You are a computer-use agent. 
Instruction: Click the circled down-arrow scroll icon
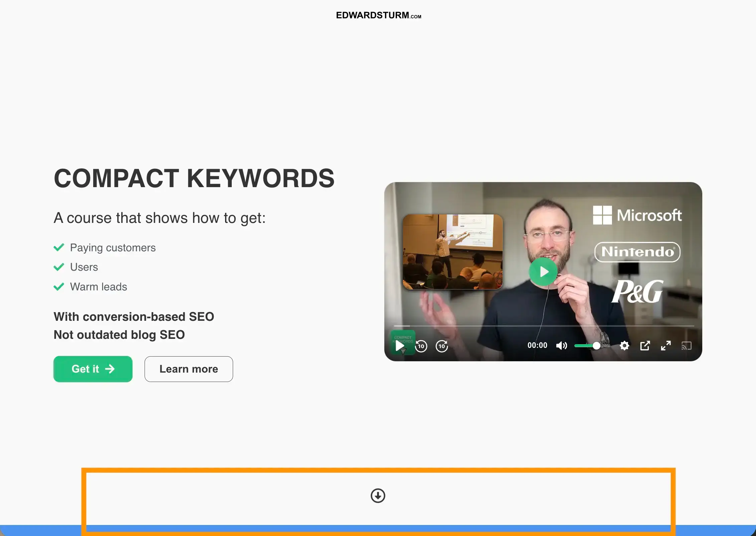pyautogui.click(x=378, y=496)
